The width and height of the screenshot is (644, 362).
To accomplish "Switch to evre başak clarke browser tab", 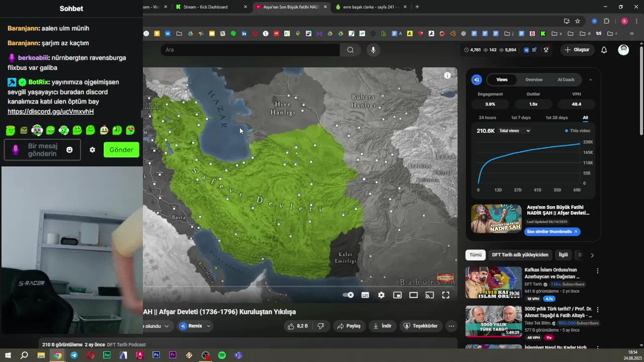I will [x=371, y=7].
